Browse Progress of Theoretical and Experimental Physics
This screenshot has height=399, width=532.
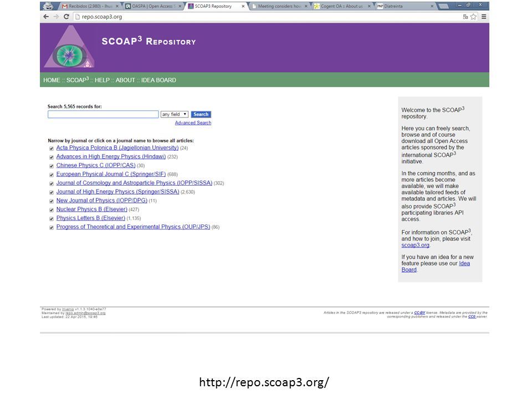click(x=133, y=227)
